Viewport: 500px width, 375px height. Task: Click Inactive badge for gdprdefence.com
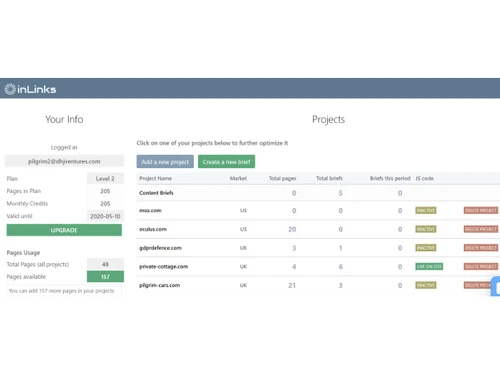coord(426,248)
